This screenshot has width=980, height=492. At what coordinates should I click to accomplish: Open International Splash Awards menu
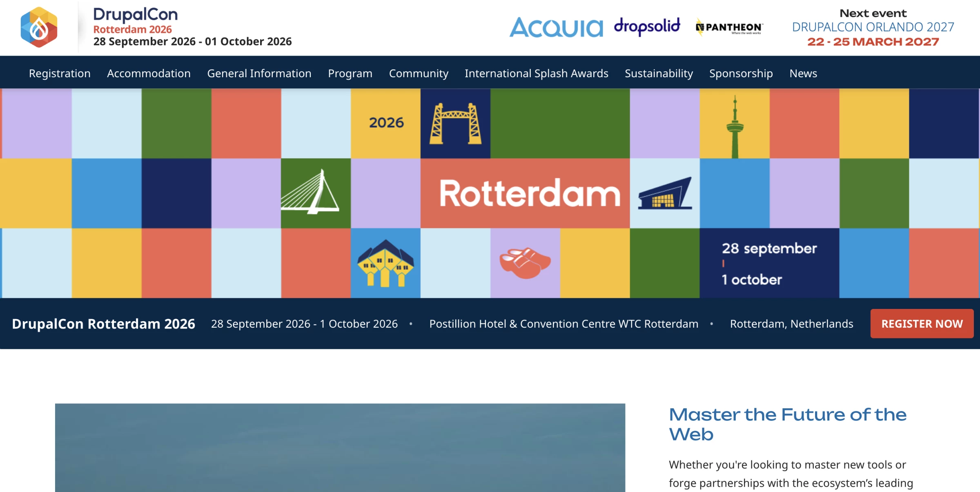(x=537, y=73)
